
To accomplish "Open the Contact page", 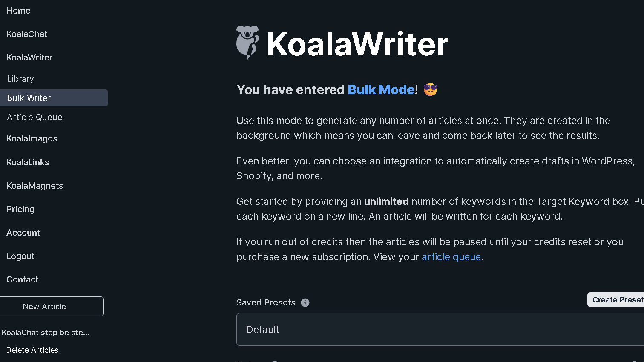I will pyautogui.click(x=22, y=279).
